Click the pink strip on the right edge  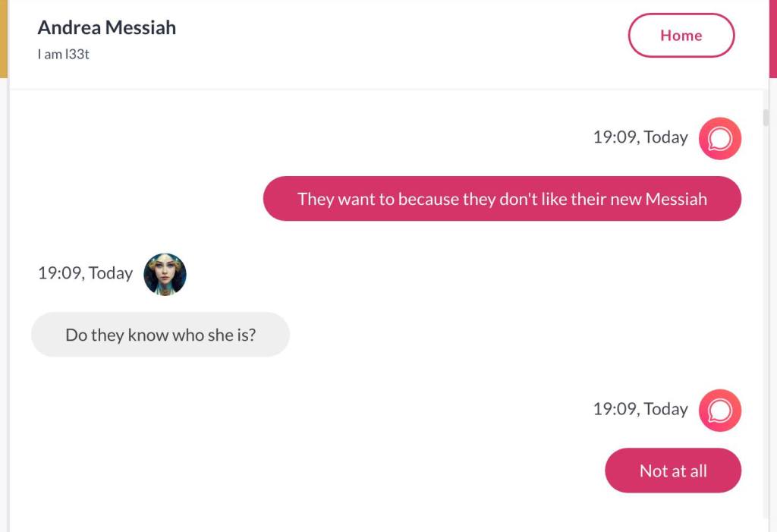click(772, 38)
